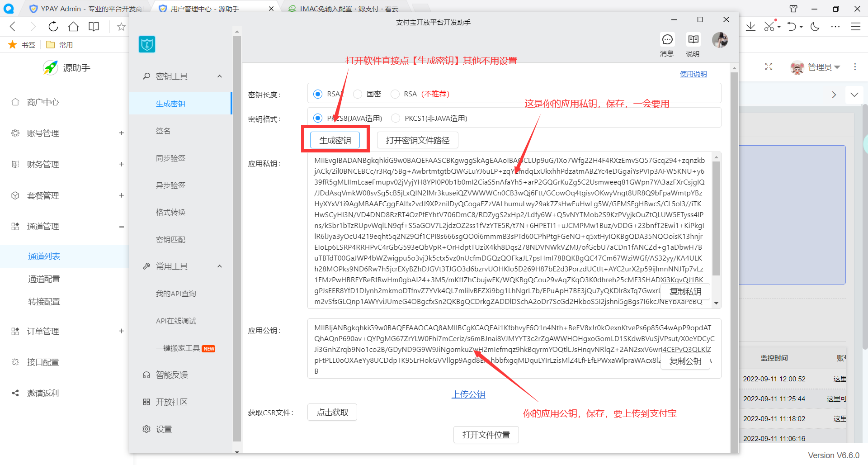Click the browser scissors screenshot icon
The width and height of the screenshot is (868, 465).
(x=769, y=26)
